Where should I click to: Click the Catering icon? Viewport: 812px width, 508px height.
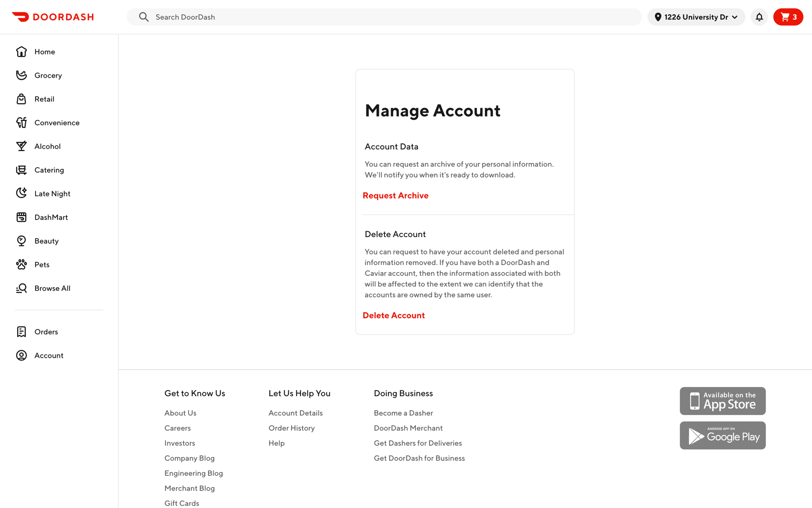(22, 170)
